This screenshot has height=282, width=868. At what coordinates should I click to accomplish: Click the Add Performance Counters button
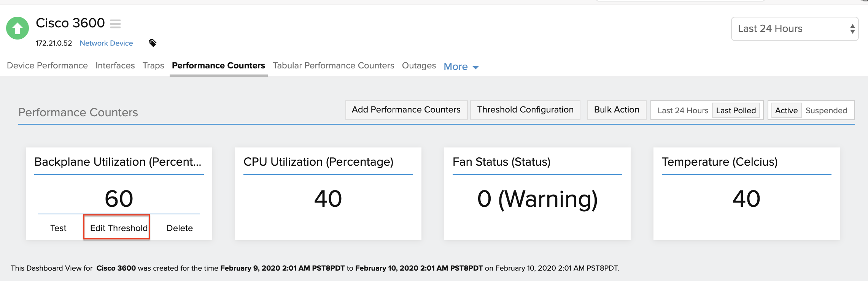click(406, 110)
